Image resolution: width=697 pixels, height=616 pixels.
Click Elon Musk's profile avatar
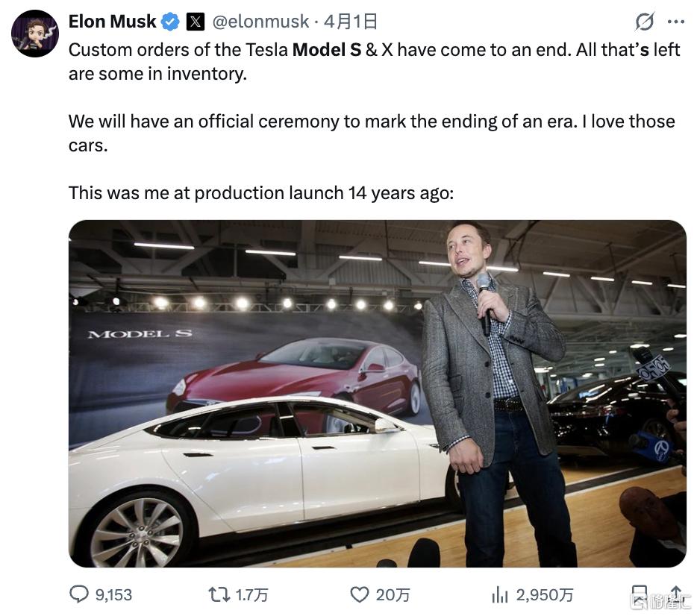35,34
